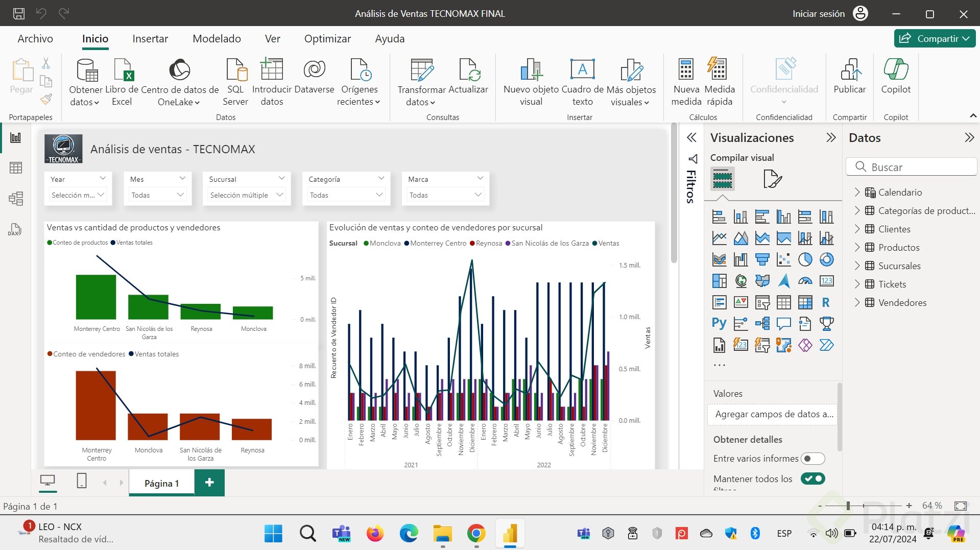Viewport: 980px width, 550px height.
Task: Open the DAX query view
Action: [x=15, y=230]
